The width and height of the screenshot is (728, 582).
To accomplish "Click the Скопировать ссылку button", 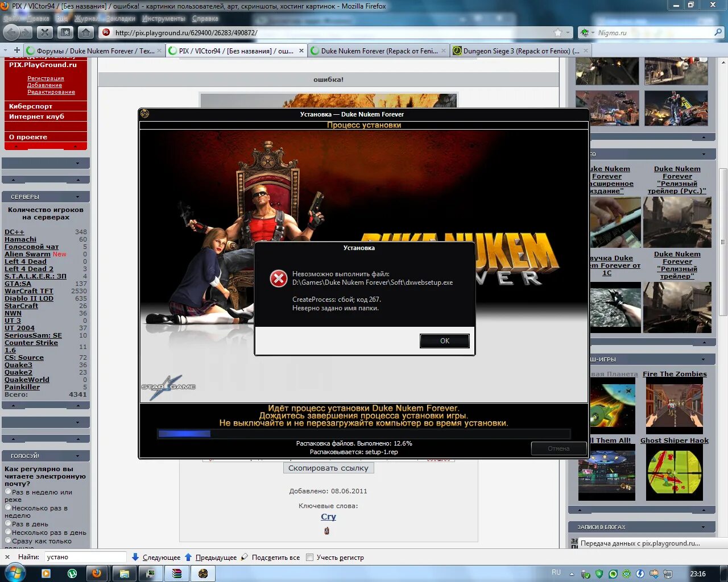I will tap(328, 468).
